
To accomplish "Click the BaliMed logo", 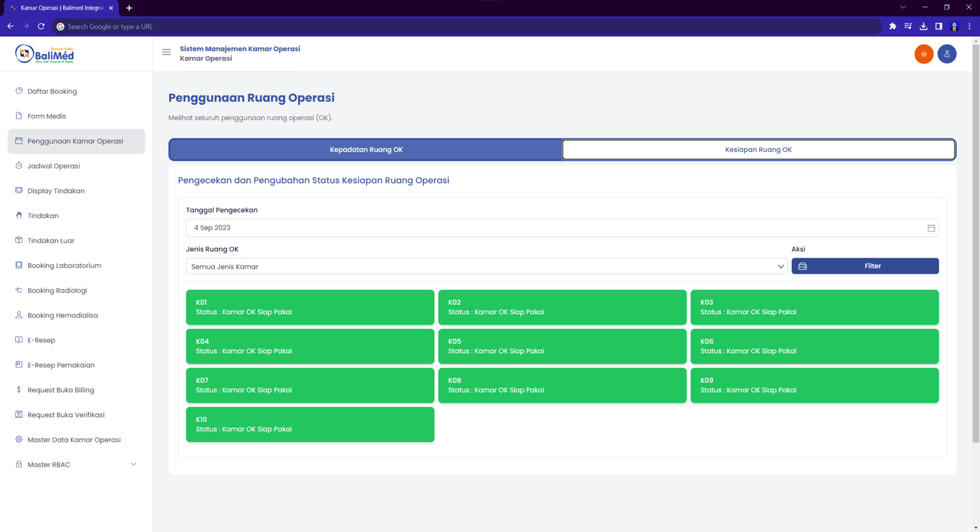I will tap(45, 54).
